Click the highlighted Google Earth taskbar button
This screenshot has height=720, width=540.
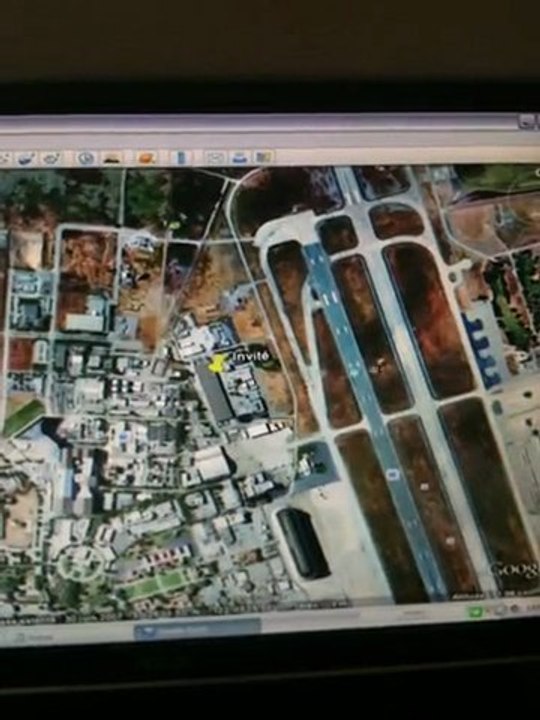pyautogui.click(x=197, y=630)
